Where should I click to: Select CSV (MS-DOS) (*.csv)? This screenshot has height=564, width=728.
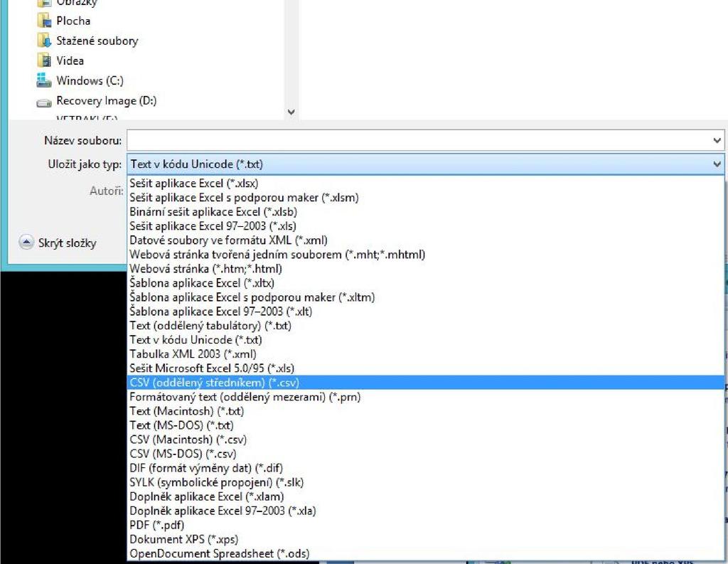425,454
